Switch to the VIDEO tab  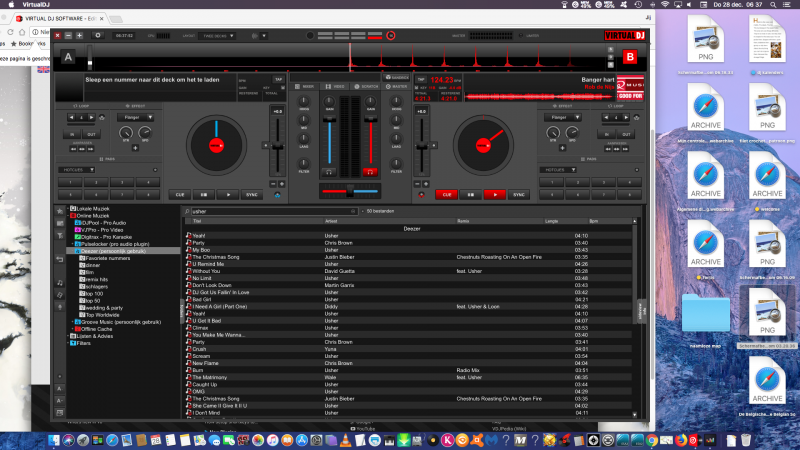tap(335, 87)
